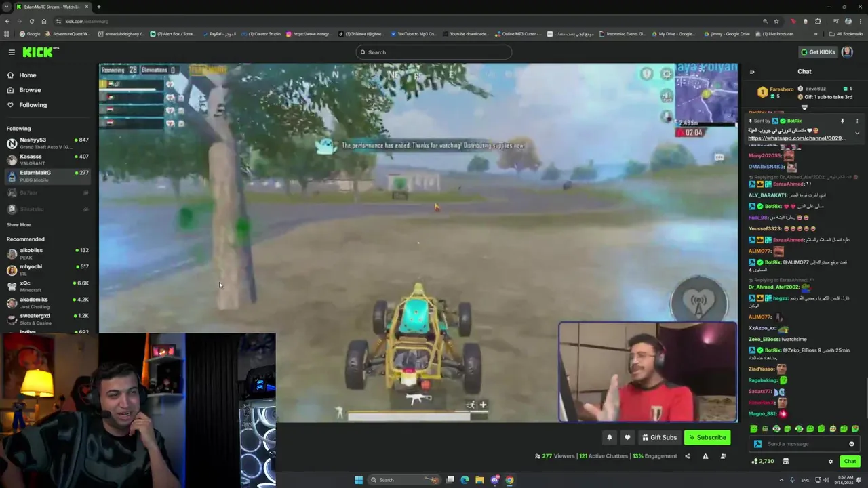
Task: Reload the page
Action: click(x=31, y=21)
